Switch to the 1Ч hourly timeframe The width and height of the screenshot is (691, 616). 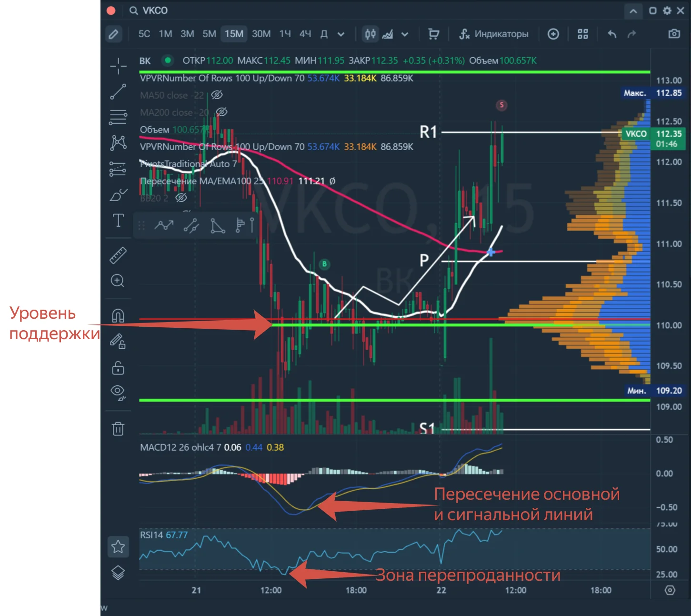point(285,34)
